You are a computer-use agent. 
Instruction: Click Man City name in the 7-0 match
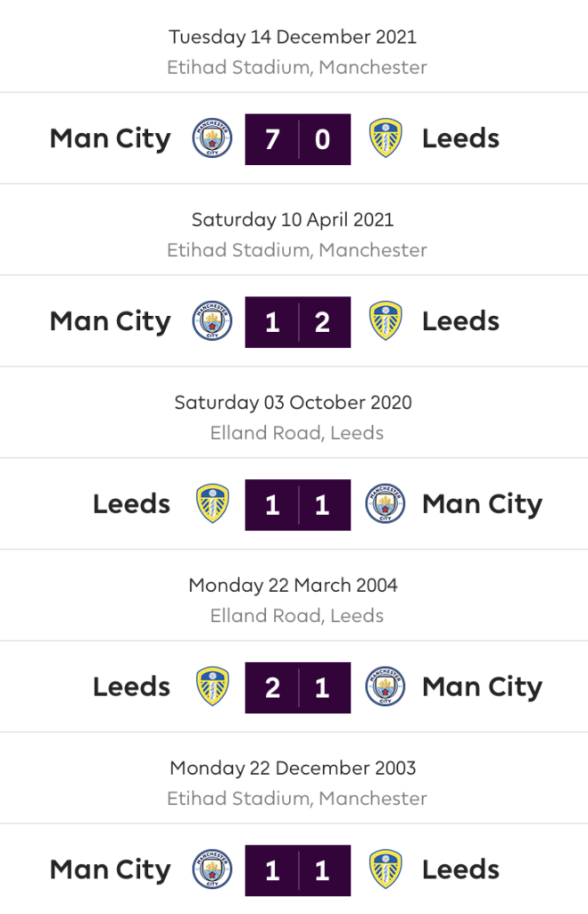coord(110,140)
